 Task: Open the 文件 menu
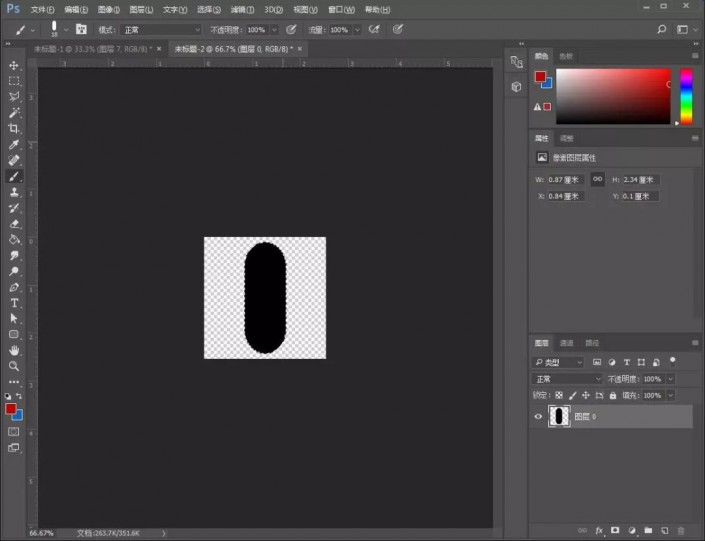(x=42, y=9)
